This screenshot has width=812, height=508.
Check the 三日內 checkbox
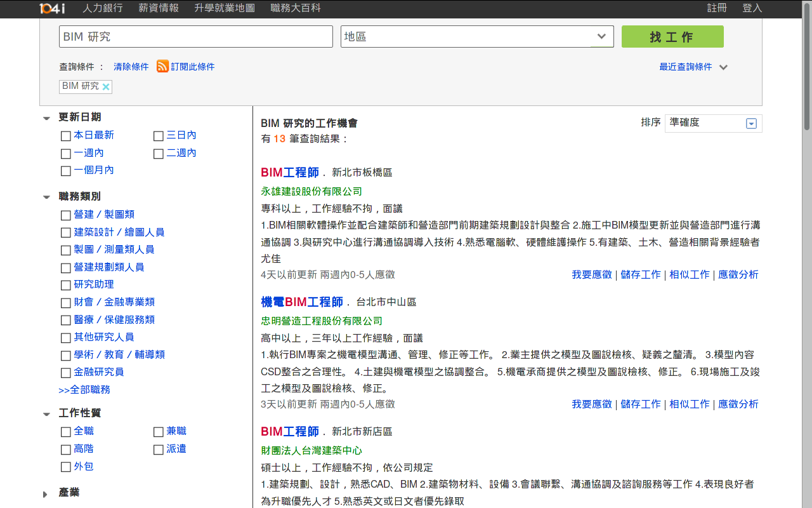coord(159,136)
